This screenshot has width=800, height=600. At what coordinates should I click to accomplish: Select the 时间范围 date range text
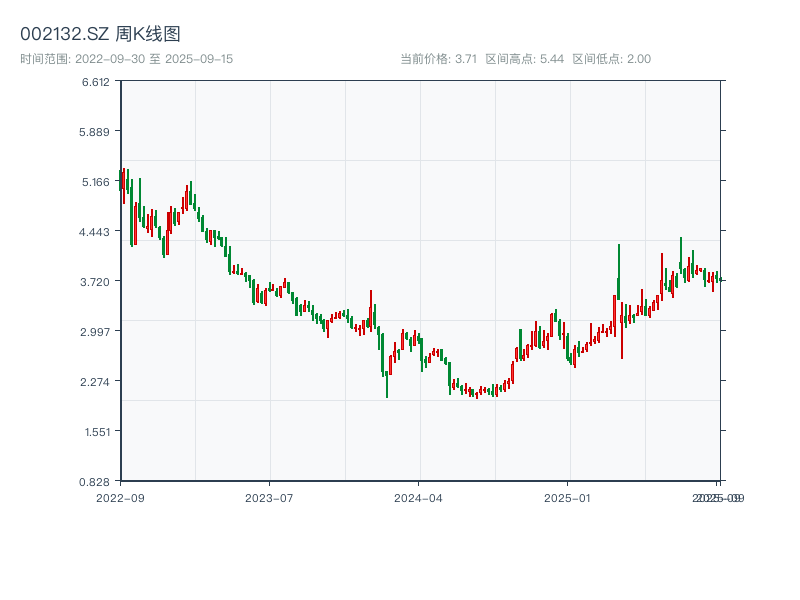click(126, 59)
